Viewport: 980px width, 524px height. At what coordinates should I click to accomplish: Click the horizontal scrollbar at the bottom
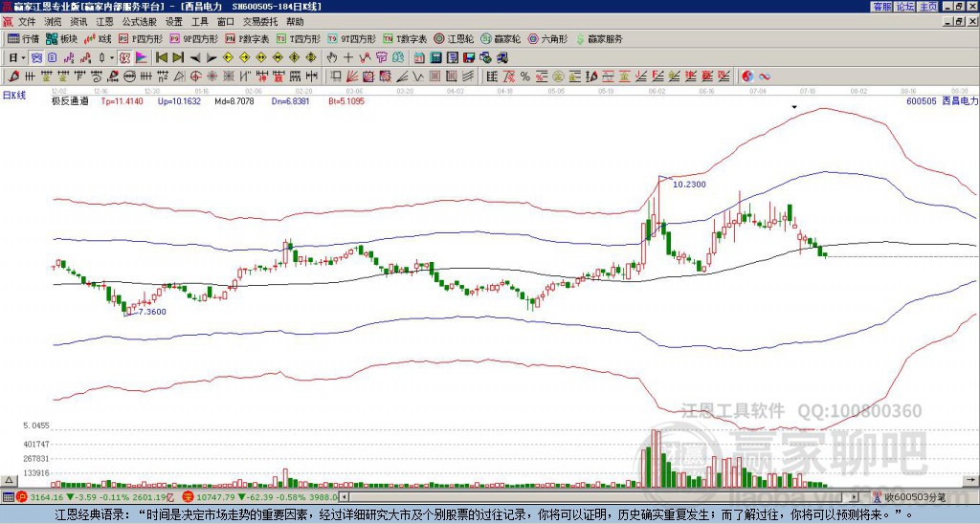click(x=603, y=497)
